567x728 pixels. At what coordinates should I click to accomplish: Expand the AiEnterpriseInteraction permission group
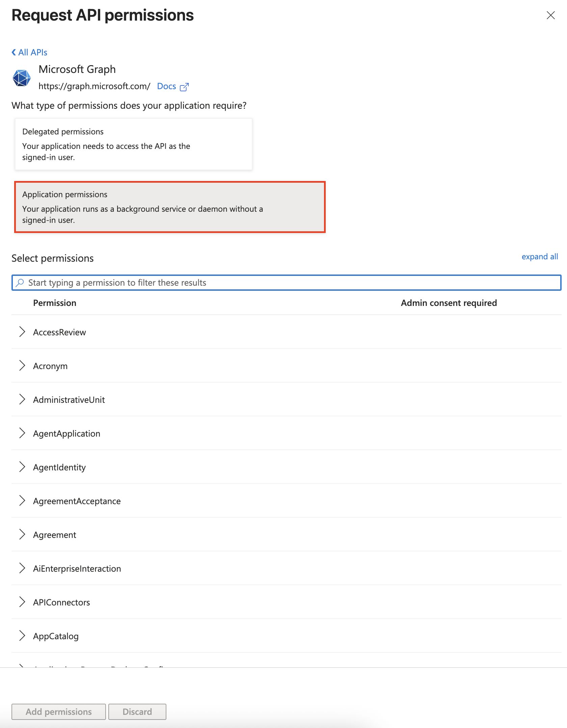coord(23,568)
